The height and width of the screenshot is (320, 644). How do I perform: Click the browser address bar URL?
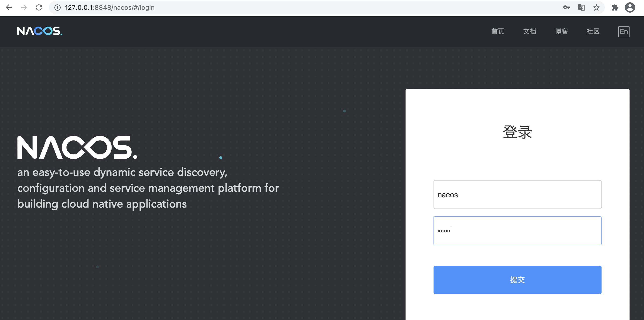(109, 7)
